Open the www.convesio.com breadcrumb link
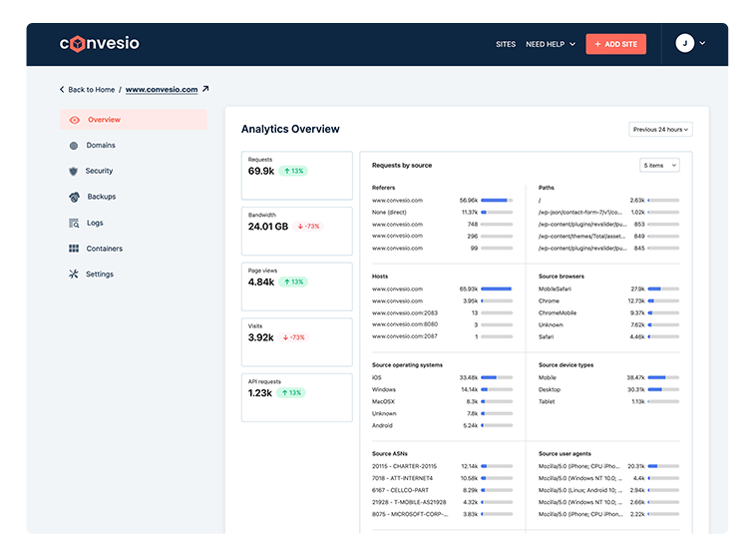This screenshot has width=756, height=553. tap(162, 89)
